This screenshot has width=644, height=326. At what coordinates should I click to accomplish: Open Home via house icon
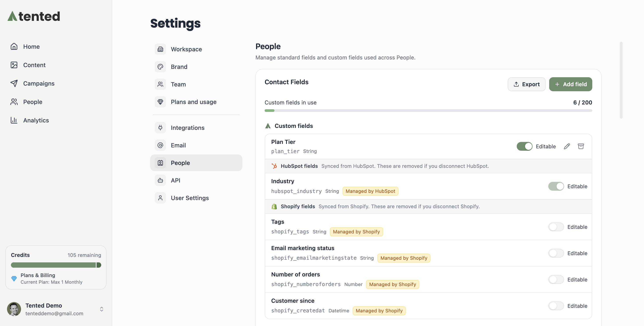pyautogui.click(x=14, y=47)
